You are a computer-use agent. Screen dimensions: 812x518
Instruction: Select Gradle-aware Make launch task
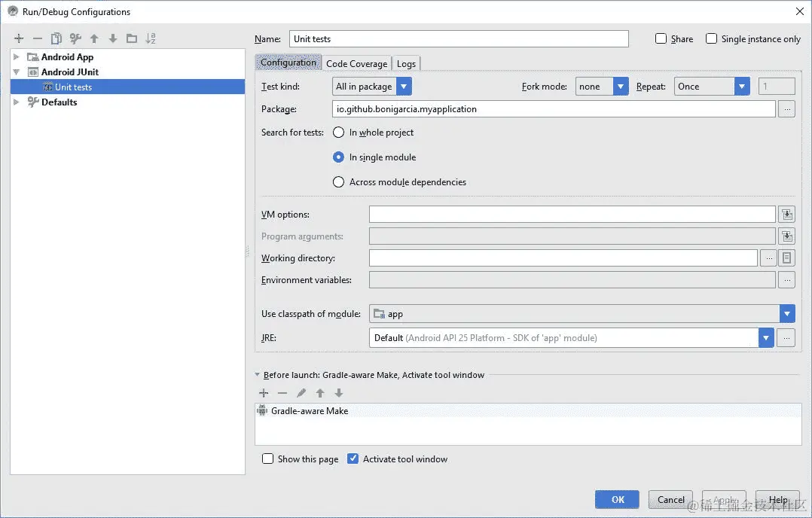(x=528, y=411)
